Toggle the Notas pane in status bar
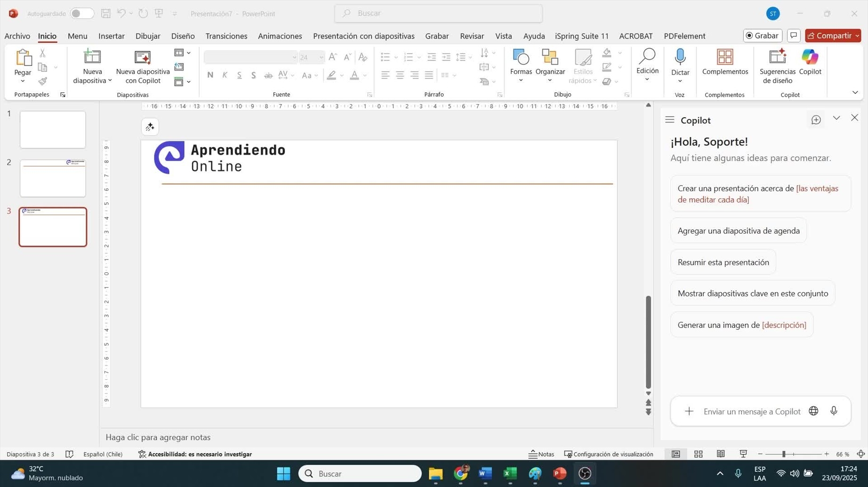Screen dimensions: 868x487 pos(541,454)
